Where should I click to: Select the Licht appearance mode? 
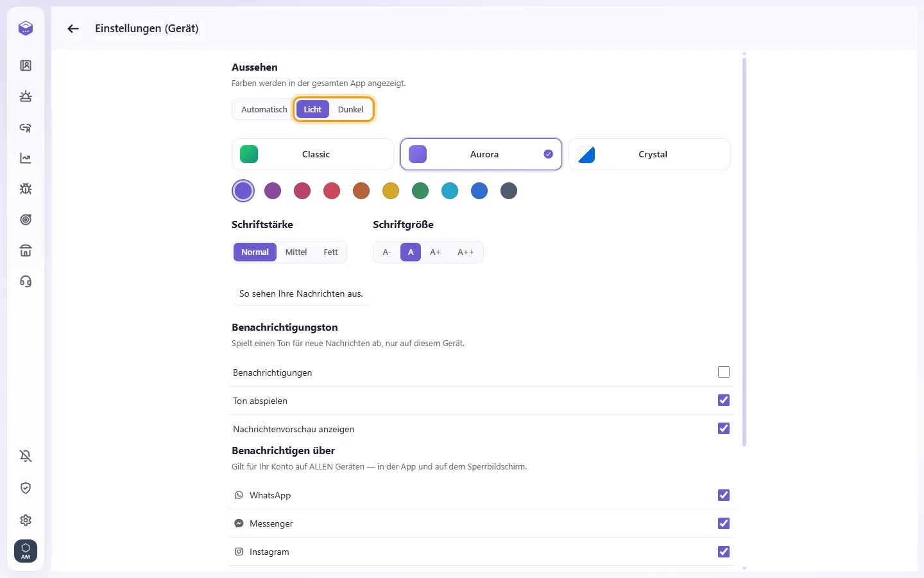pos(312,109)
